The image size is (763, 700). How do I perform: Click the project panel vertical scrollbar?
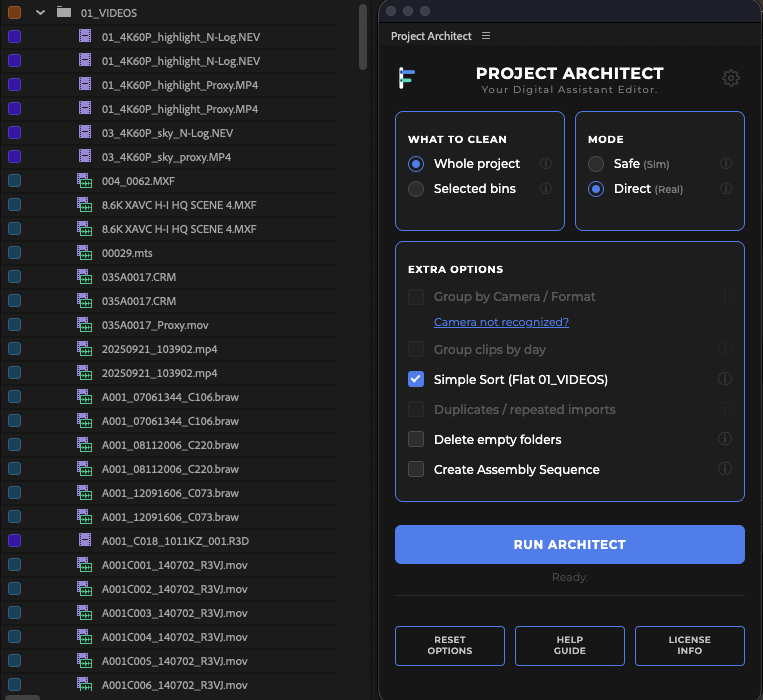pyautogui.click(x=363, y=37)
